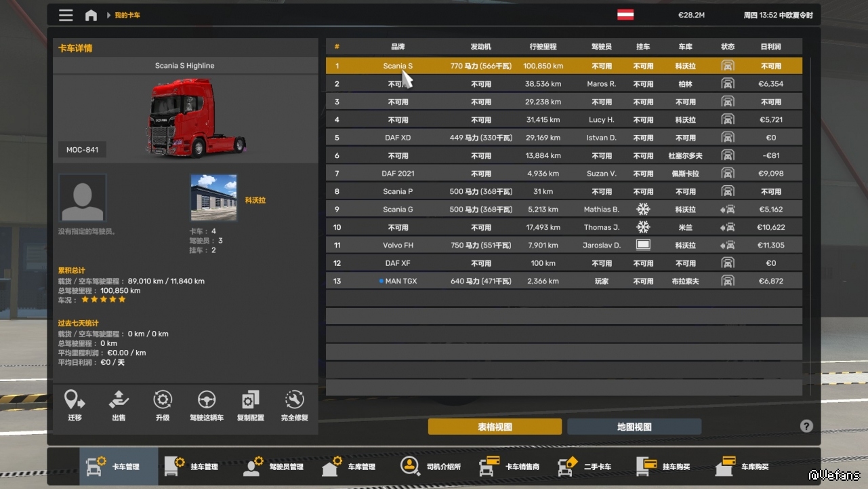Click the '38,536 km' mileage cell
This screenshot has height=489, width=868.
543,84
